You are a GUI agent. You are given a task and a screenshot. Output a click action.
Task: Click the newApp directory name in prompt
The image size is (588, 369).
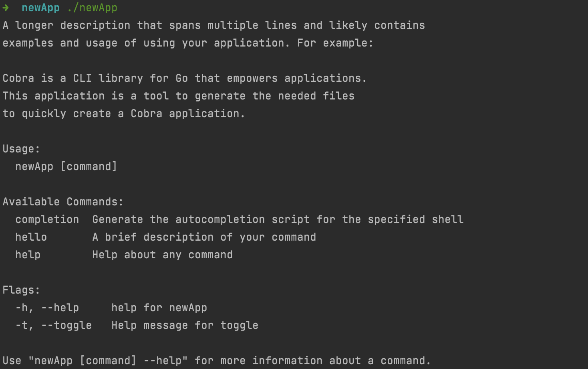click(40, 8)
